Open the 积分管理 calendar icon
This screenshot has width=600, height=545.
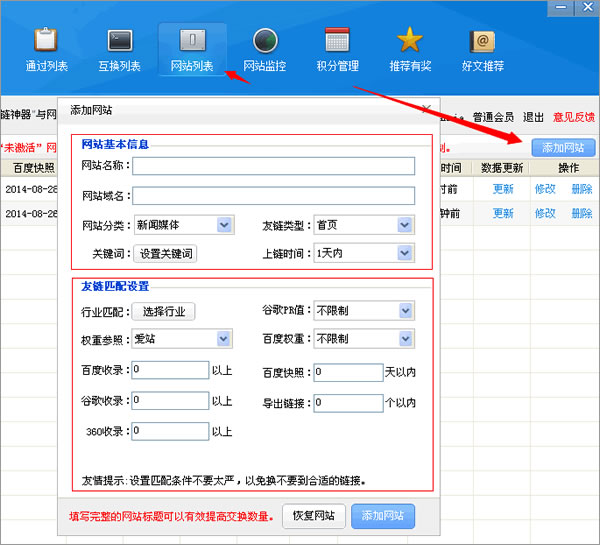pyautogui.click(x=337, y=42)
